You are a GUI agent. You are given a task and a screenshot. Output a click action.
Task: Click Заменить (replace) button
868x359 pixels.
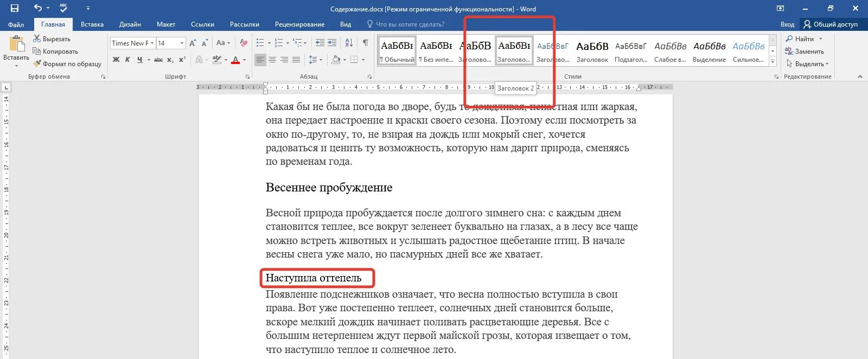pyautogui.click(x=805, y=52)
